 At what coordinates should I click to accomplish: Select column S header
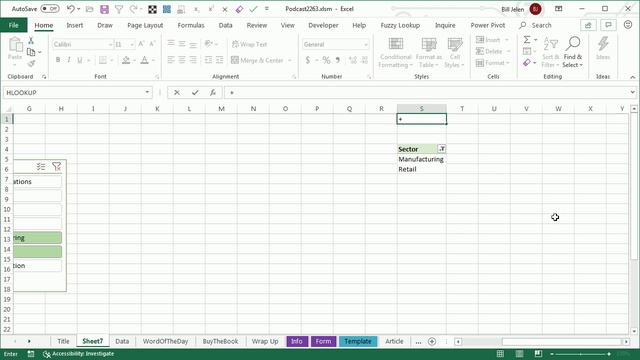click(x=422, y=109)
